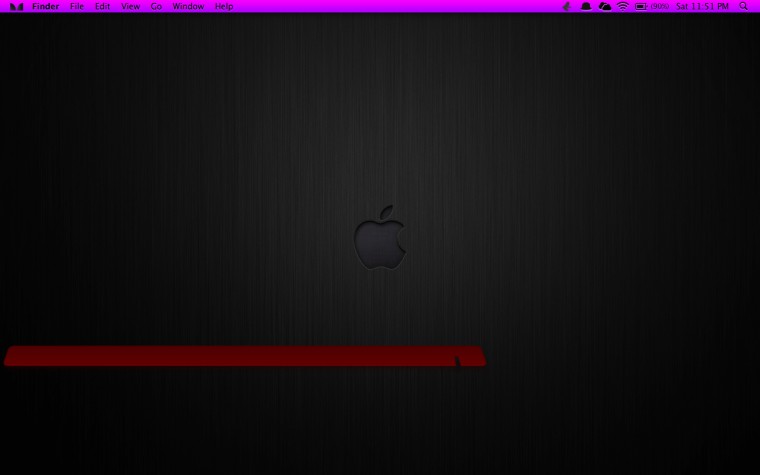This screenshot has height=475, width=760.
Task: Click the red dock bar on desktop
Action: (x=245, y=356)
